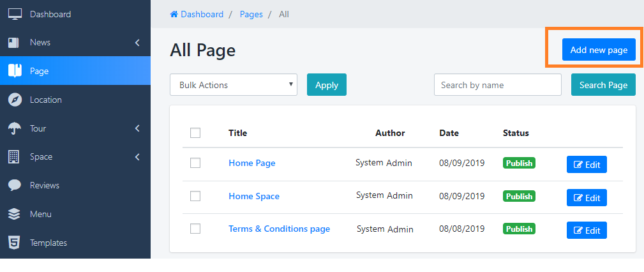This screenshot has height=272, width=644.
Task: Tick the select-all checkbox in table header
Action: click(195, 133)
